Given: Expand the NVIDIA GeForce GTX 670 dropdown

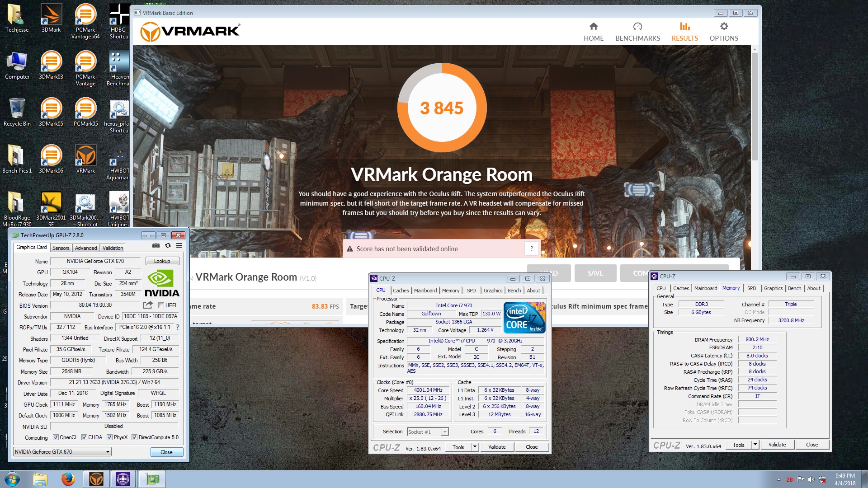Looking at the screenshot, I should (x=62, y=452).
